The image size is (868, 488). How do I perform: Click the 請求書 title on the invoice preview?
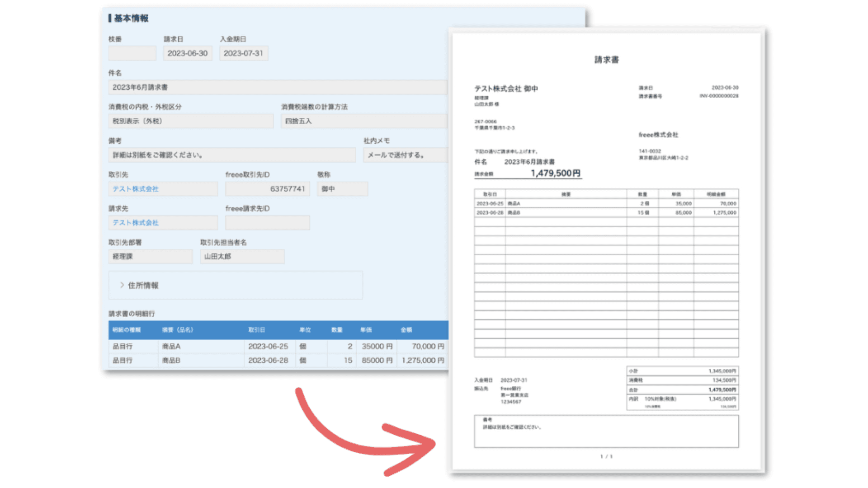pos(606,60)
